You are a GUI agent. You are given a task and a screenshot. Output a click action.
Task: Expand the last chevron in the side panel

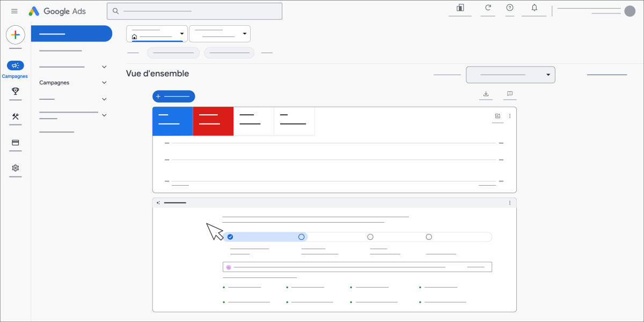[x=104, y=115]
